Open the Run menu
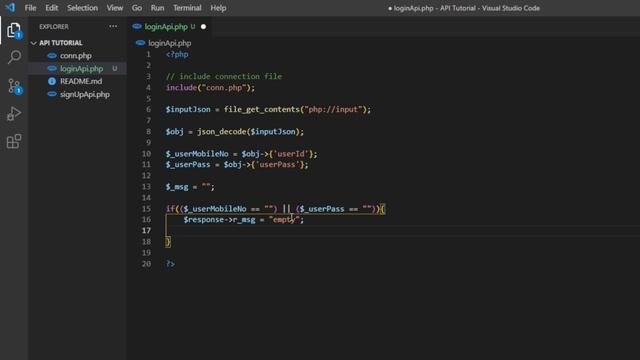The height and width of the screenshot is (360, 640). click(x=157, y=8)
